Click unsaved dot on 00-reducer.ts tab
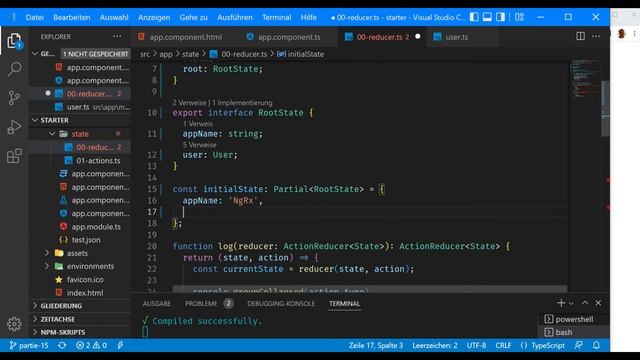The height and width of the screenshot is (360, 640). [418, 36]
